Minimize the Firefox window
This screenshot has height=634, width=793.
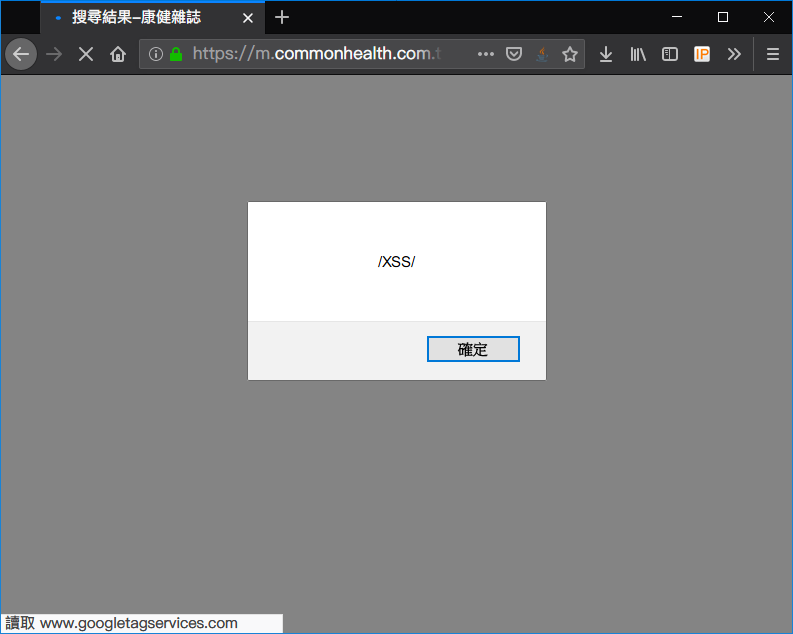point(677,17)
